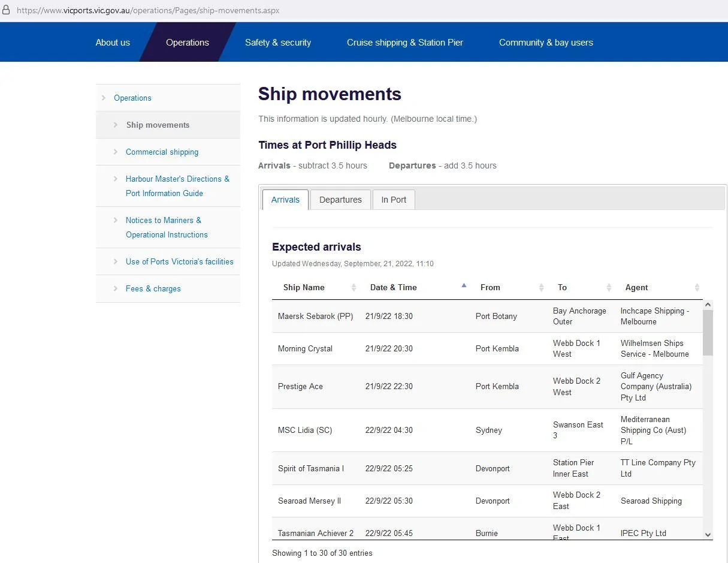Click TT Line Company Pty Ltd cell
The width and height of the screenshot is (728, 563).
[658, 468]
